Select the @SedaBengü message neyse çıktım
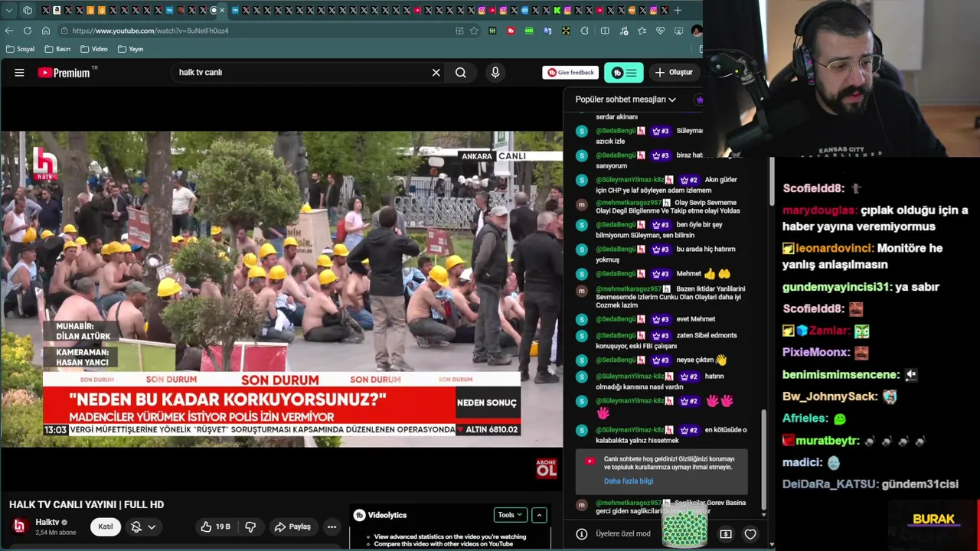980x551 pixels. pos(661,360)
